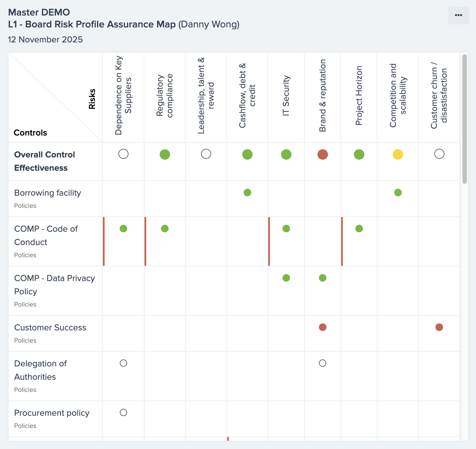This screenshot has width=476, height=449.
Task: Click empty overall circle for Leadership, talent & reward
Action: pyautogui.click(x=206, y=154)
